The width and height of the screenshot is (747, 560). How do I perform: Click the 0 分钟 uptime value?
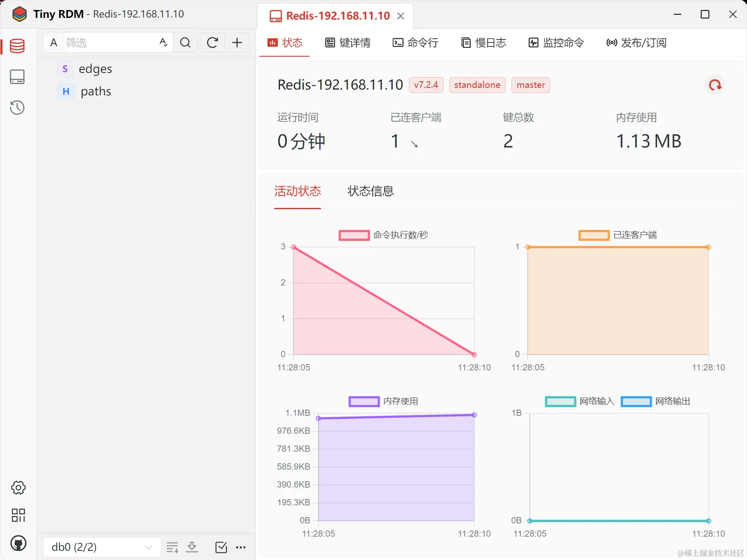pos(301,141)
